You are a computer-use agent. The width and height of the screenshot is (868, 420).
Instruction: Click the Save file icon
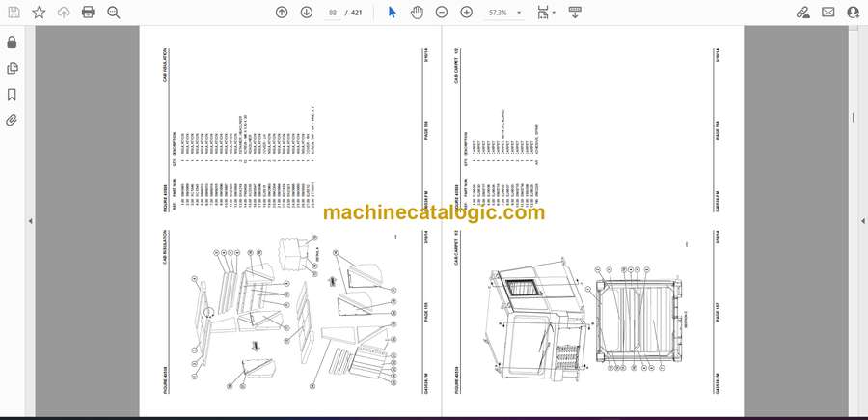click(14, 13)
